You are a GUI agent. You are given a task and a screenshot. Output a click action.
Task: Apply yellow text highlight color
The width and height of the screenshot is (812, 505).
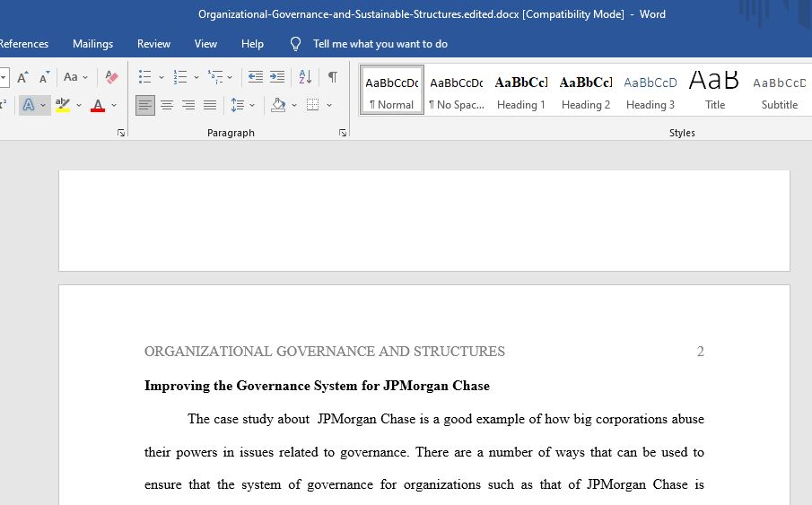pos(63,105)
